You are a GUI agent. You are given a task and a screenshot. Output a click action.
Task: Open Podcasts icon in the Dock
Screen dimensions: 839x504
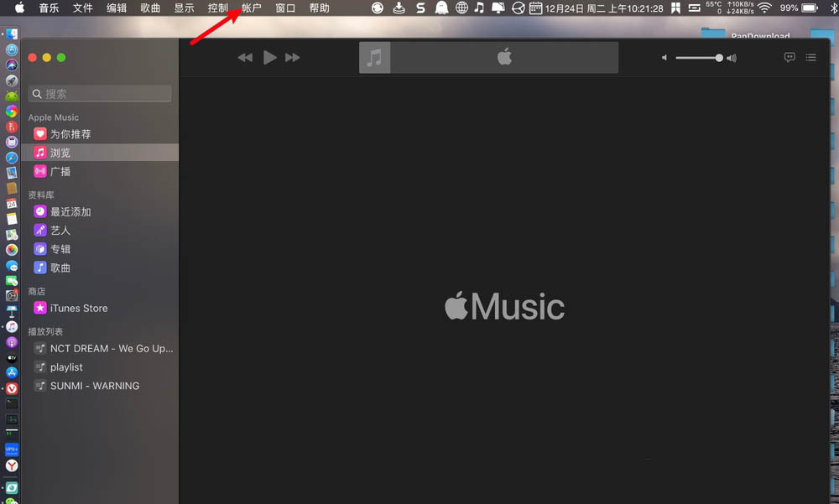12,342
